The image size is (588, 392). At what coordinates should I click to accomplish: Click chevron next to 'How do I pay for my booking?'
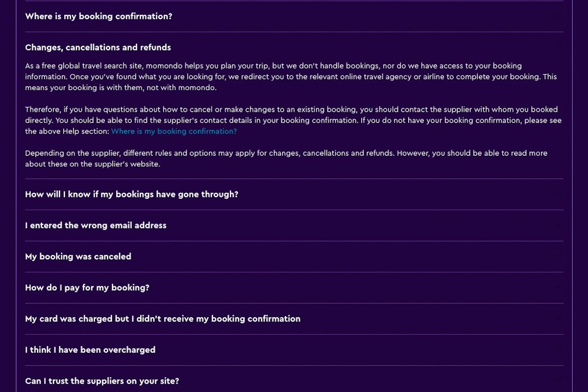pos(558,288)
